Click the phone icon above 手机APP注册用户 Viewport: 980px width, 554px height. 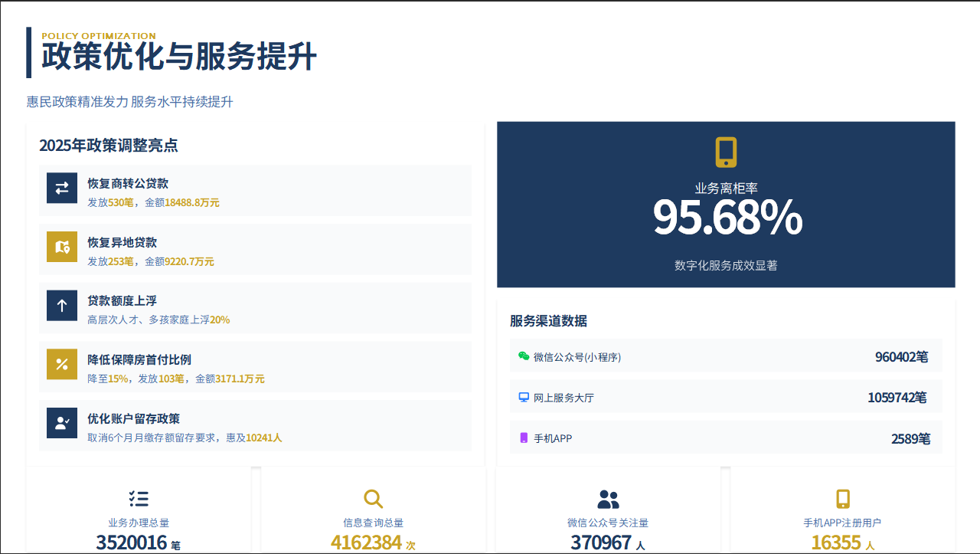pos(842,499)
